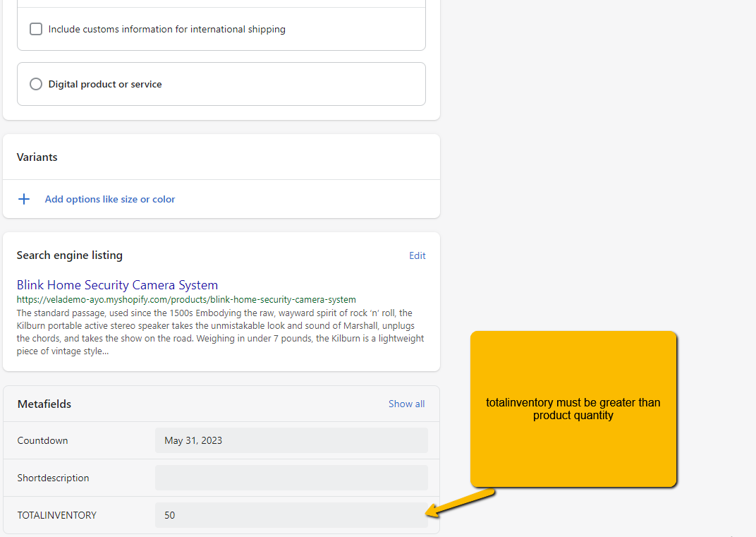
Task: Click the Metafields section heading
Action: [x=44, y=404]
